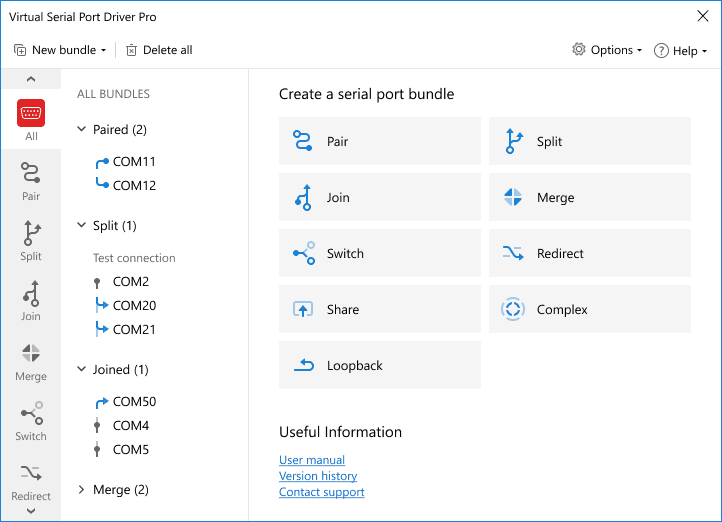
Task: Open the User manual link
Action: pos(312,460)
